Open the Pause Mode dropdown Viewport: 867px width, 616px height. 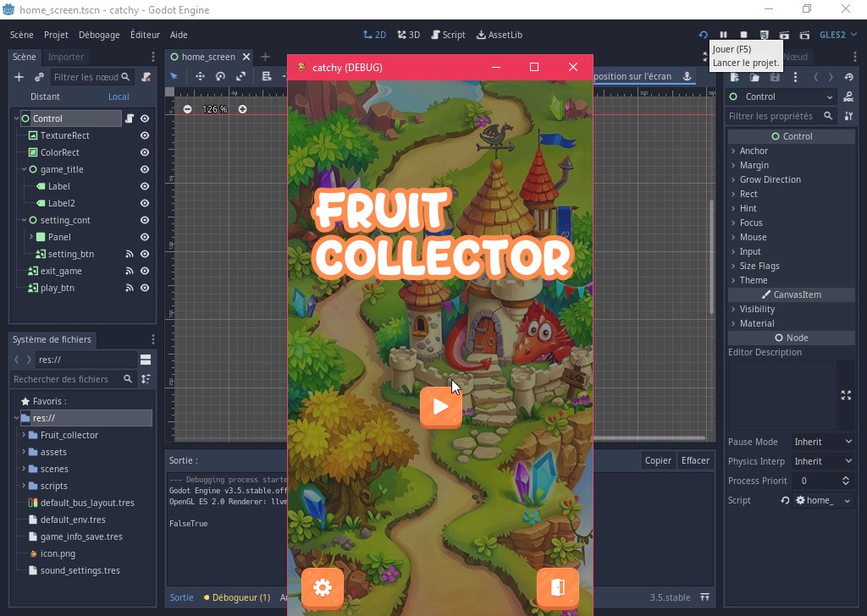point(822,441)
